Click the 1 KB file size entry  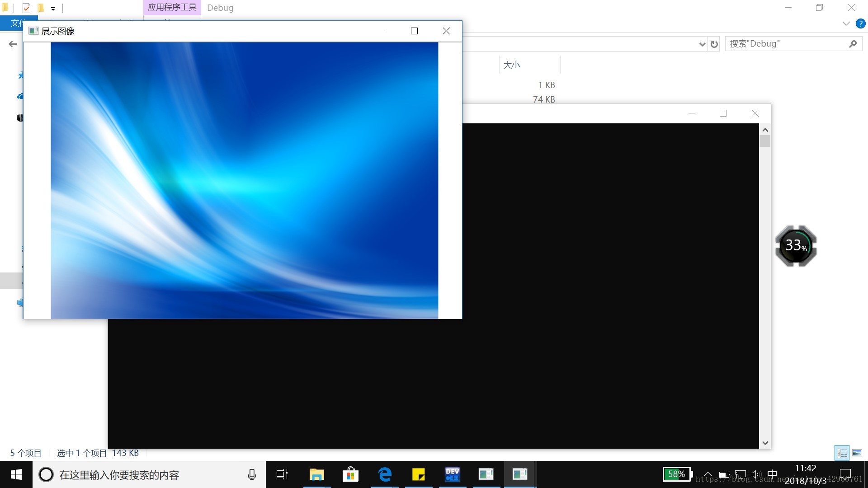[x=546, y=85]
